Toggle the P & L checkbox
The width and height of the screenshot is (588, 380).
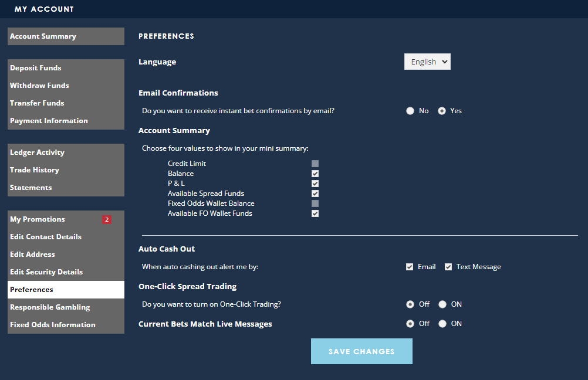[315, 184]
